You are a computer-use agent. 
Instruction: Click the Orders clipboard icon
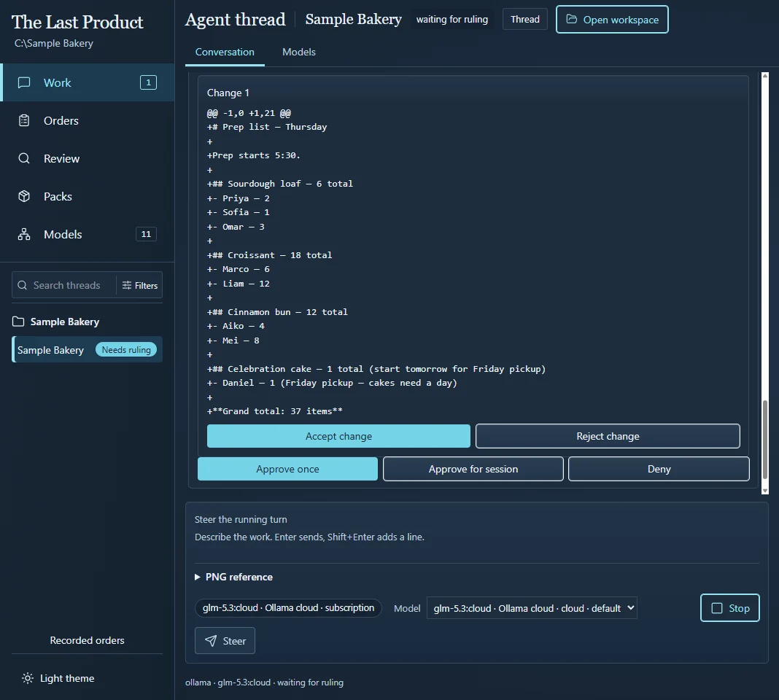coord(24,120)
